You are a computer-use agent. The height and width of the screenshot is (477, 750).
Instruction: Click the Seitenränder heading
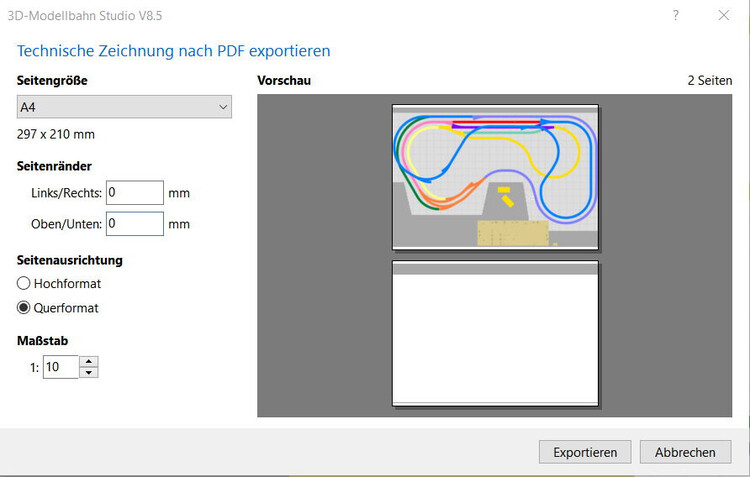[54, 166]
